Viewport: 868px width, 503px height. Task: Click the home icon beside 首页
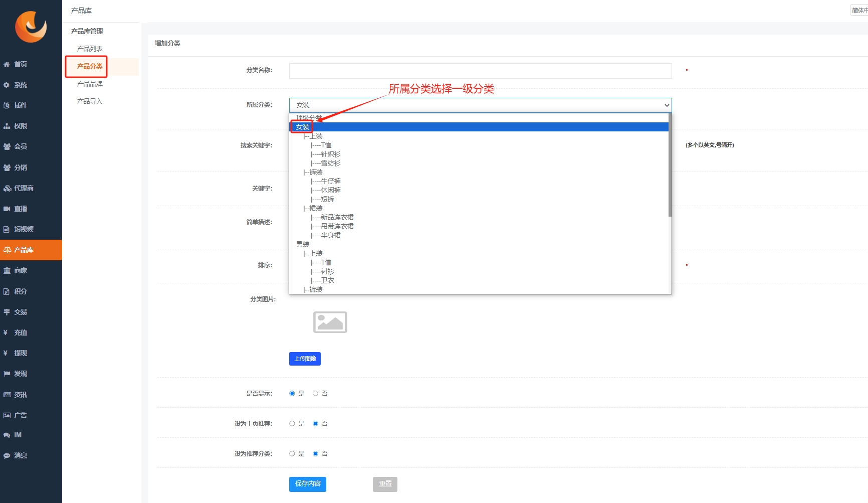click(x=7, y=64)
